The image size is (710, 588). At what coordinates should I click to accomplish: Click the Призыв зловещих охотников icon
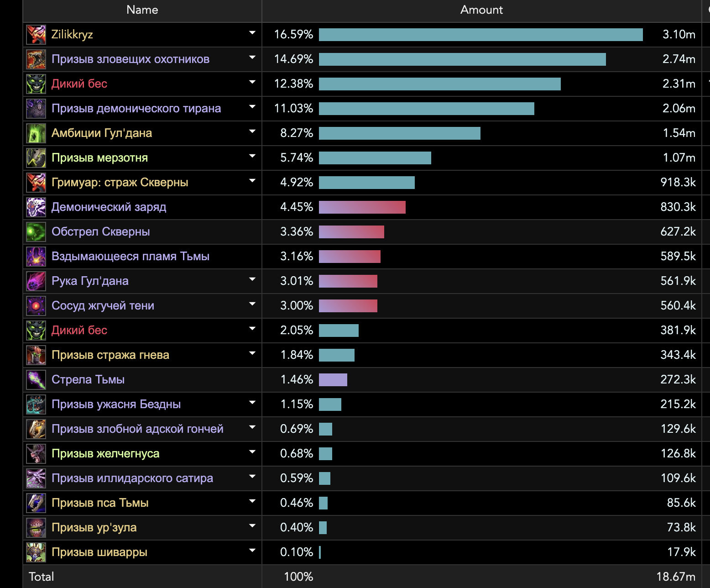36,59
